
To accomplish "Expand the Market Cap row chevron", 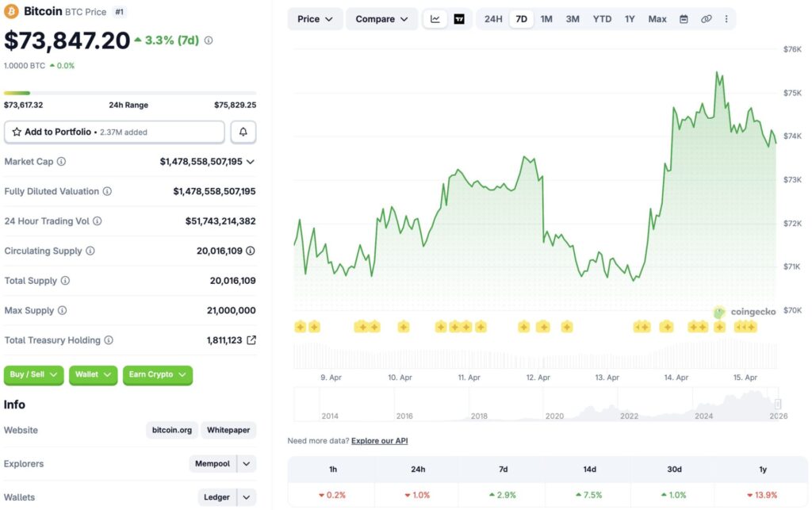I will click(253, 161).
